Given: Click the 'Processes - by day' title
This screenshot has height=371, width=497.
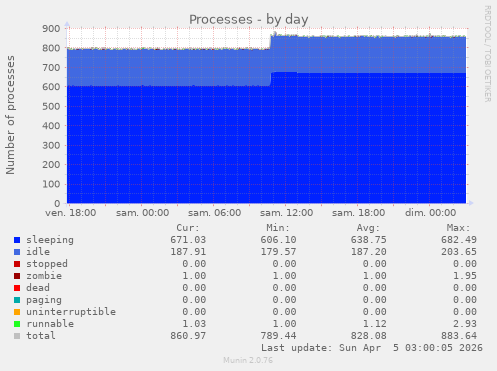Looking at the screenshot, I should tap(249, 20).
